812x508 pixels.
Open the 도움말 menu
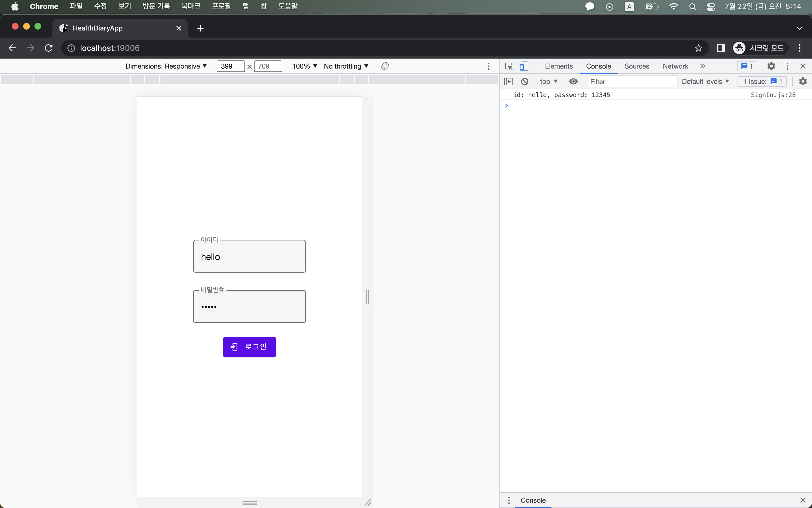coord(288,6)
